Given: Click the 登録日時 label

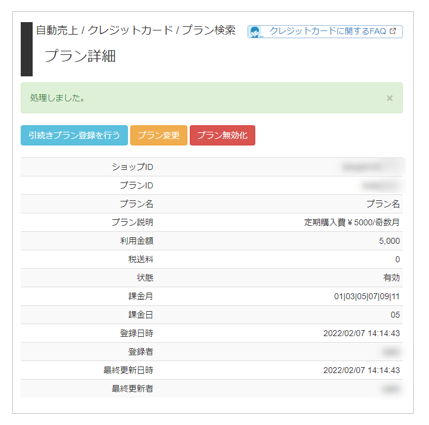Looking at the screenshot, I should [x=137, y=333].
